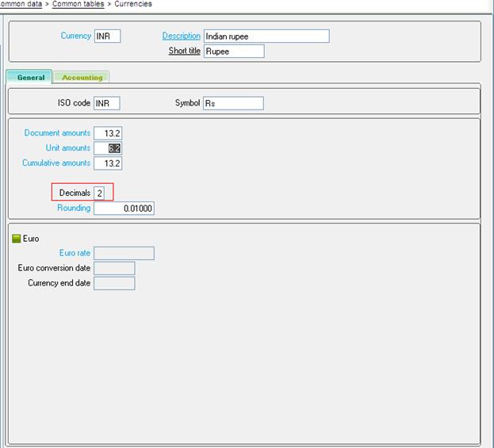Switch to the General tab
Viewport: 494px width, 448px height.
pyautogui.click(x=29, y=77)
